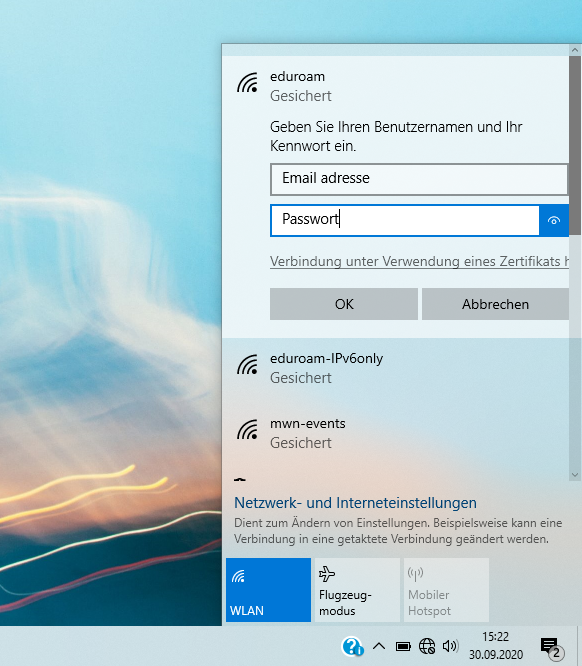Screen dimensions: 582x666
Task: Open the notification action center icon
Action: point(551,647)
